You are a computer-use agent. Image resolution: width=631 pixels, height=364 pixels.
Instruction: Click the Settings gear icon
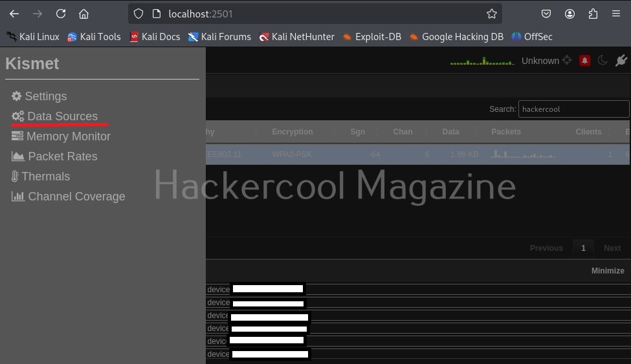point(16,96)
